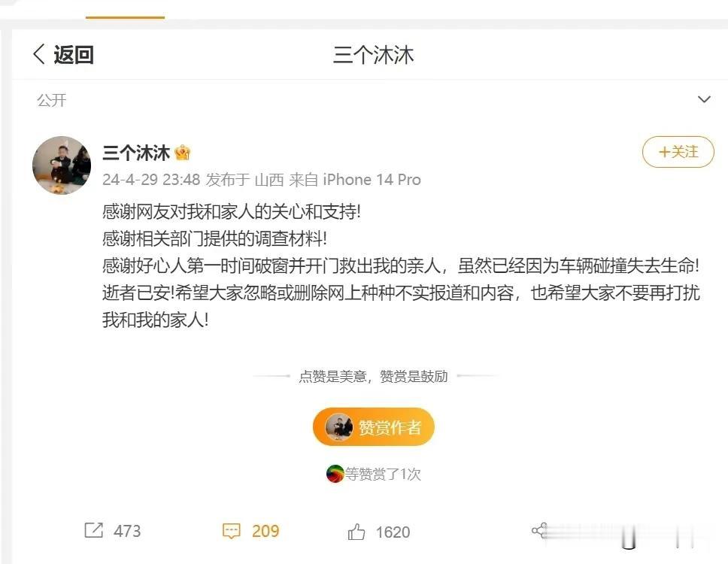
Task: Click the crown badge beside username
Action: [183, 153]
